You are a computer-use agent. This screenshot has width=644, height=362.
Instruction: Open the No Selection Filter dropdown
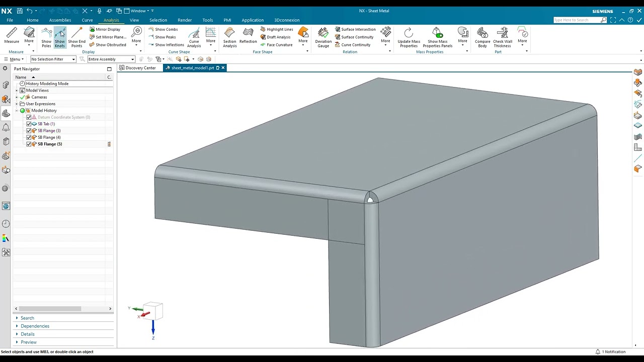[53, 59]
